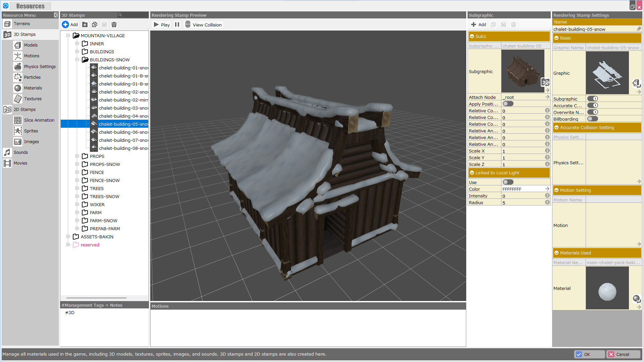Click the search icon in the 3D Stamps panel

pyautogui.click(x=120, y=15)
